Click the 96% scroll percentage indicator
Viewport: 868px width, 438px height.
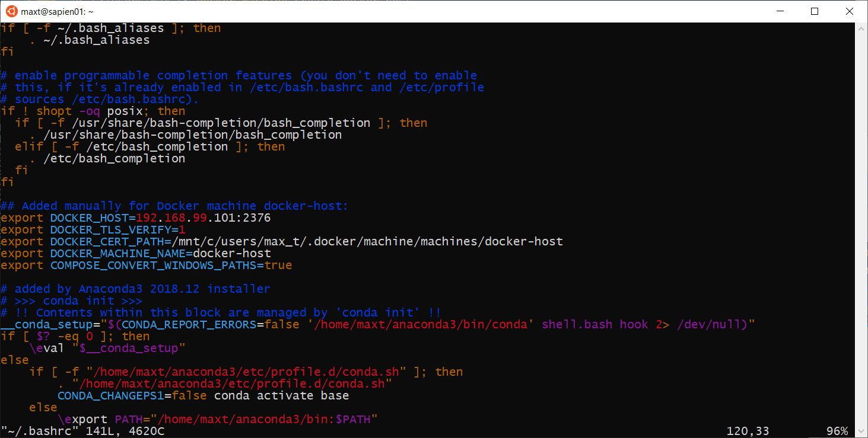point(837,431)
